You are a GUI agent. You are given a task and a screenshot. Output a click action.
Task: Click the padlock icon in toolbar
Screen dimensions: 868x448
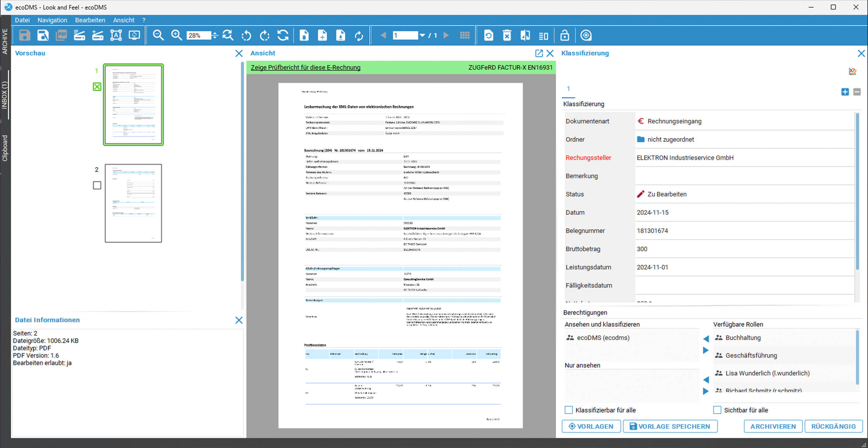click(565, 36)
